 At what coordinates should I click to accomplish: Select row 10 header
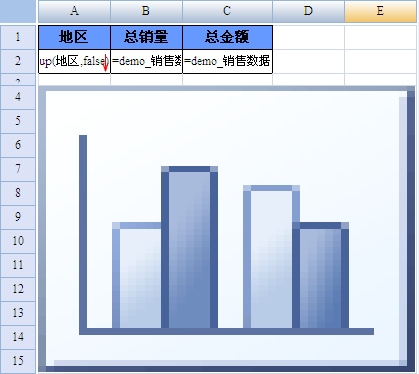[x=18, y=241]
